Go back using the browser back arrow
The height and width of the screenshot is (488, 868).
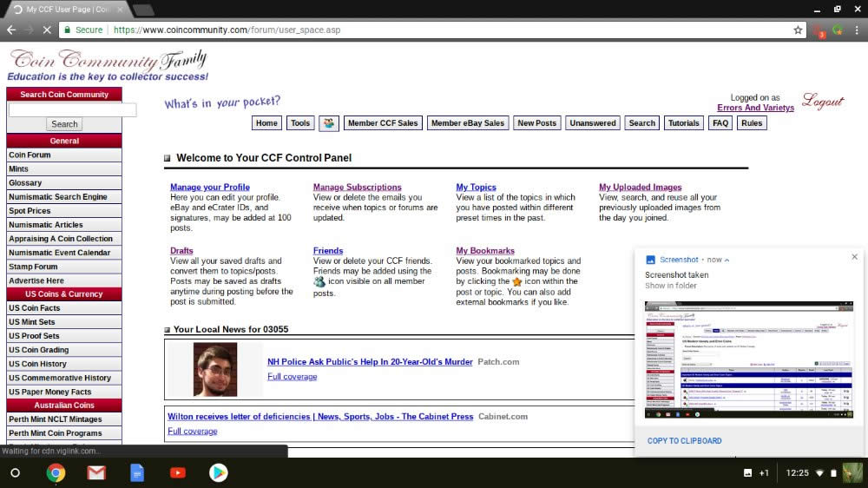coord(11,30)
